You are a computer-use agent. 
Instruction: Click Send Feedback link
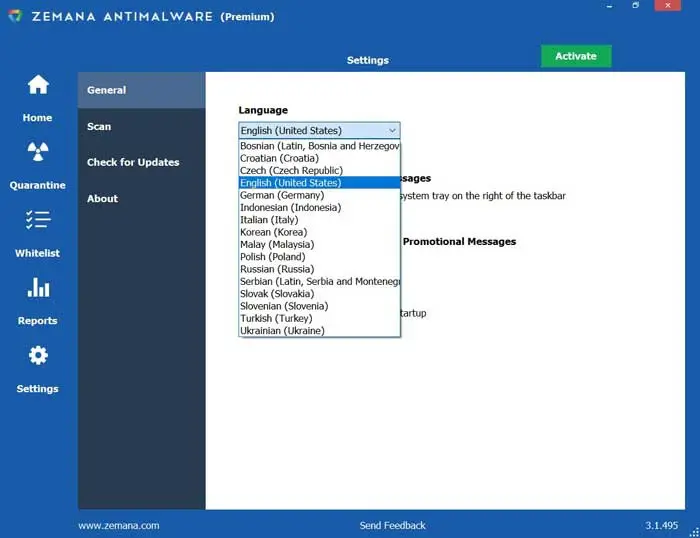point(393,525)
